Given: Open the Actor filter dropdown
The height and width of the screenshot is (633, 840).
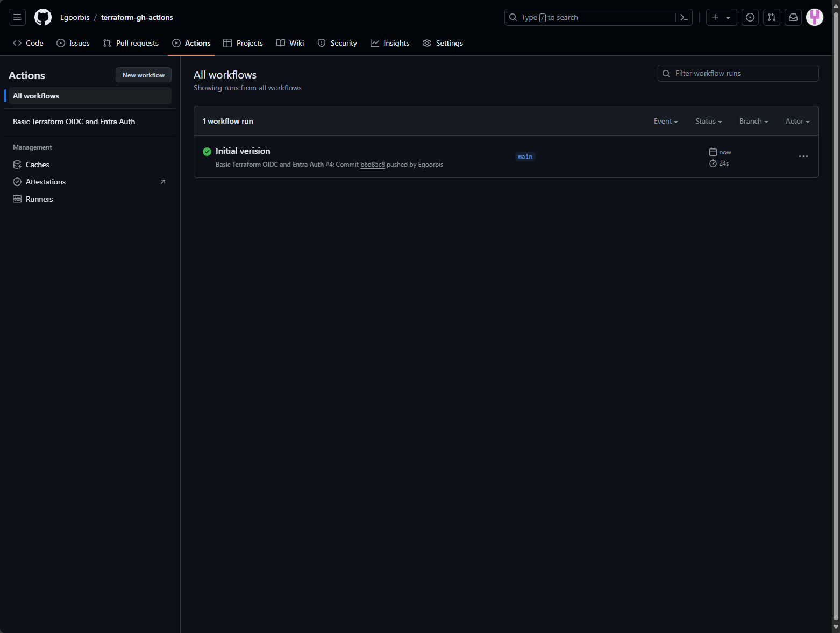Looking at the screenshot, I should pos(797,122).
